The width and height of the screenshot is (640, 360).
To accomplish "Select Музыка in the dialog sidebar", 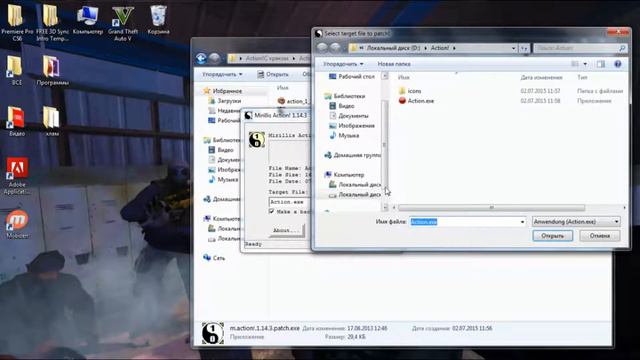I will pos(344,136).
